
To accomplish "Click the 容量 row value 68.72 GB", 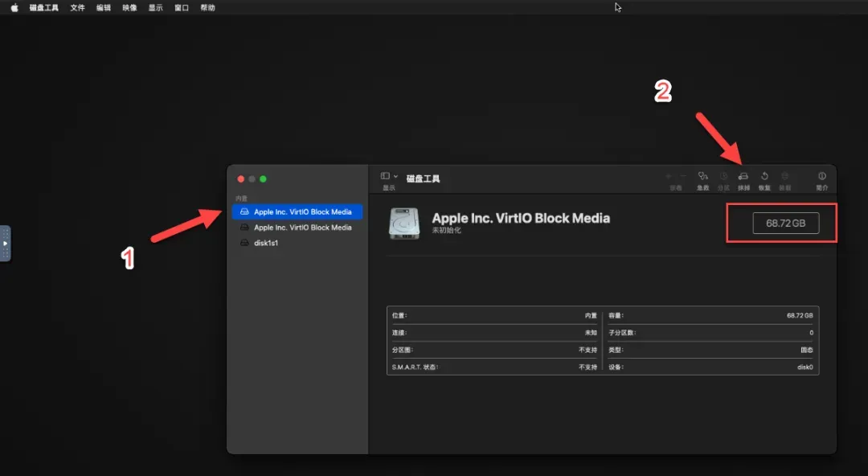I will tap(800, 315).
